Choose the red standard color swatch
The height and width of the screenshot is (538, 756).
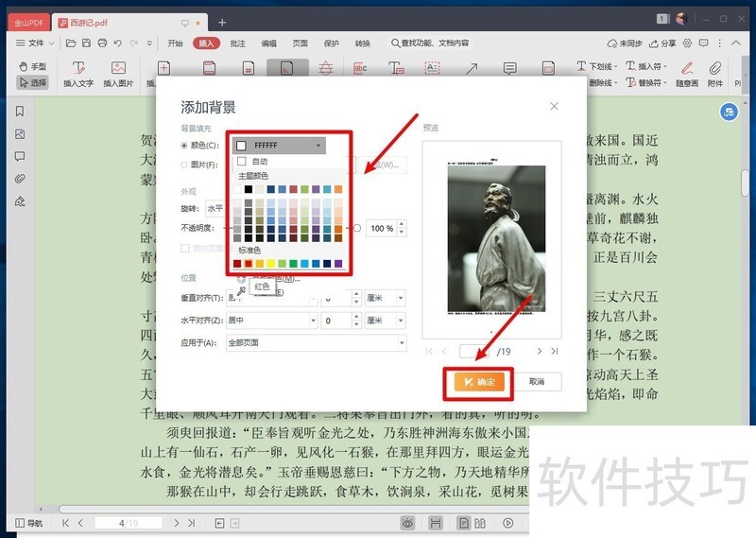point(248,263)
